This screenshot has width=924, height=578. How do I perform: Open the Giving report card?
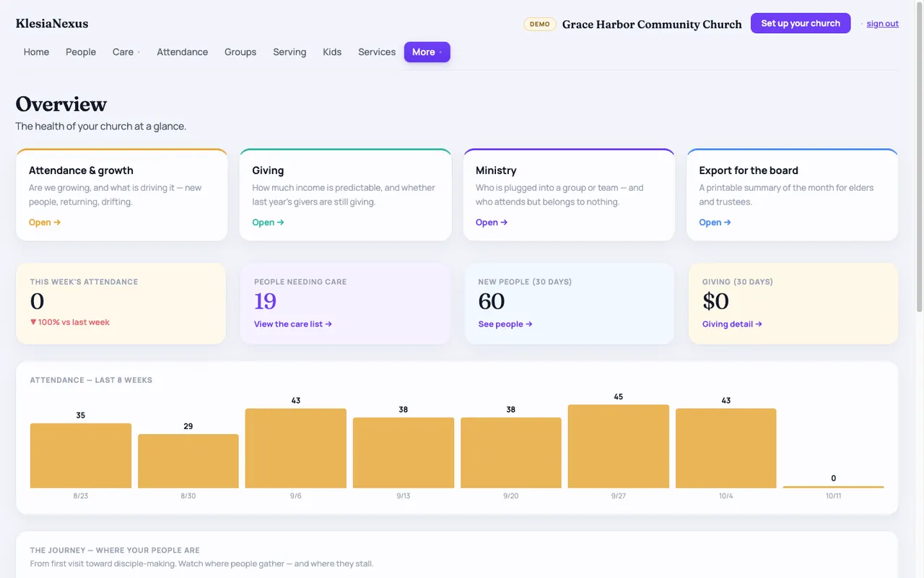345,195
